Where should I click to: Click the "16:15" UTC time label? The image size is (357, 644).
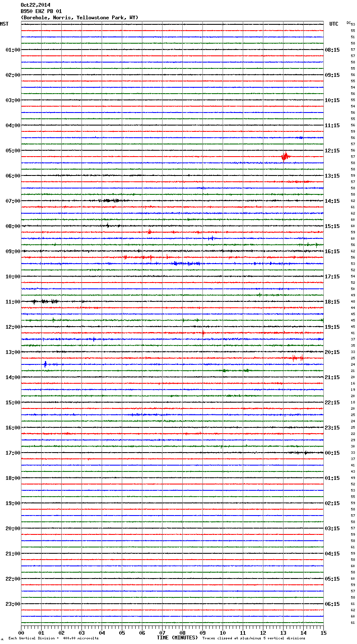coord(332,251)
